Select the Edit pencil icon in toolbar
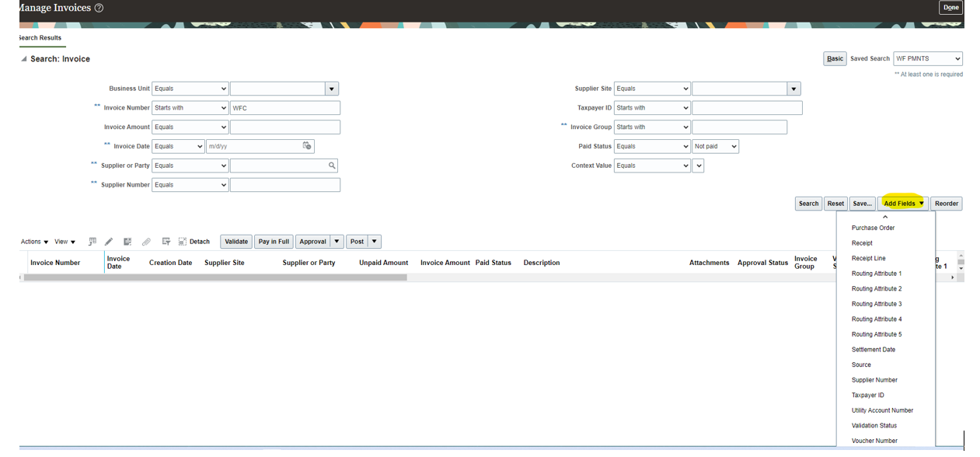Viewport: 980px width, 457px height. [x=109, y=241]
